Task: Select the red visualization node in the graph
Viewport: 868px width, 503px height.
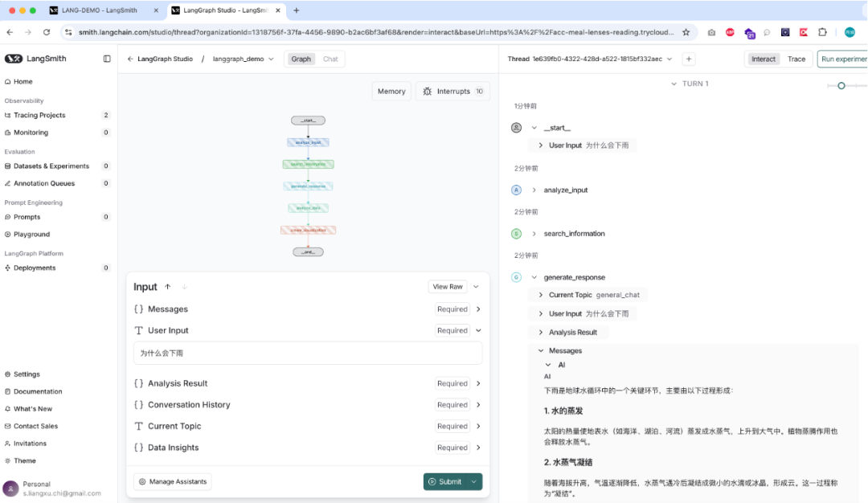Action: [x=309, y=230]
